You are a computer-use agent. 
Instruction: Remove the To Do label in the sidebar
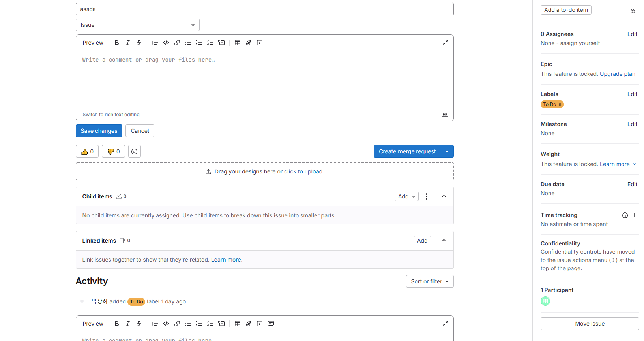(x=560, y=104)
